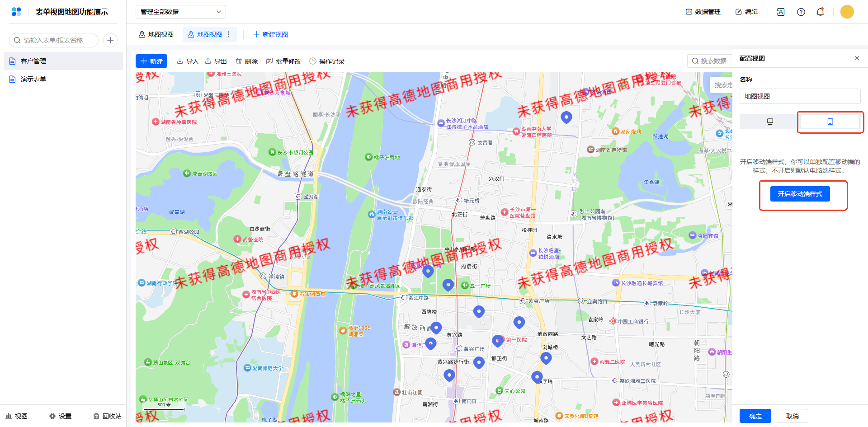Screen dimensions: 868x427
Task: Click the blue 新建 button
Action: [x=151, y=61]
